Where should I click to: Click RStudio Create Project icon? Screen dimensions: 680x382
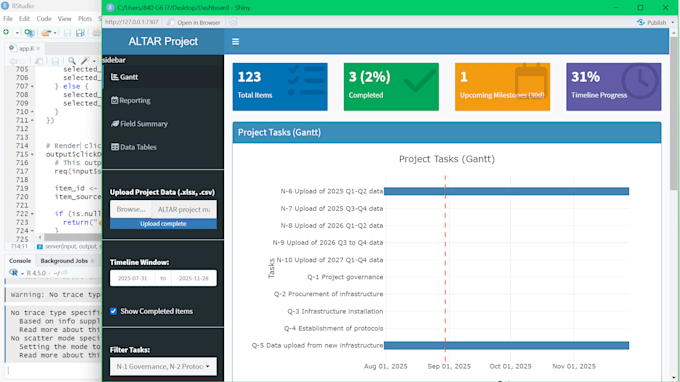29,33
